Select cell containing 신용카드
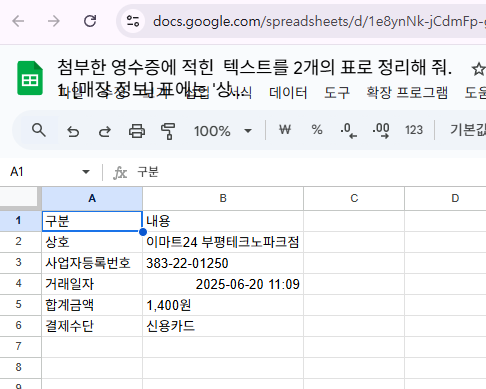The width and height of the screenshot is (486, 389). pos(223,326)
